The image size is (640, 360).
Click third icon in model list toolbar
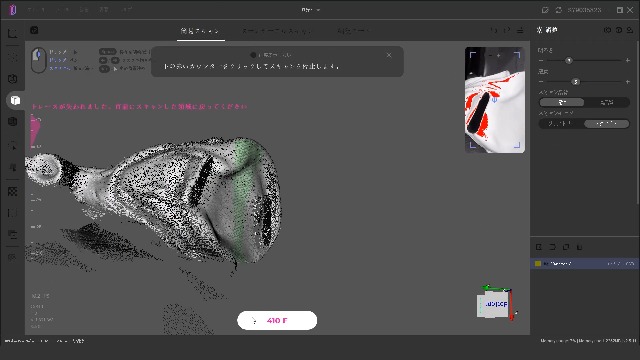coord(566,247)
